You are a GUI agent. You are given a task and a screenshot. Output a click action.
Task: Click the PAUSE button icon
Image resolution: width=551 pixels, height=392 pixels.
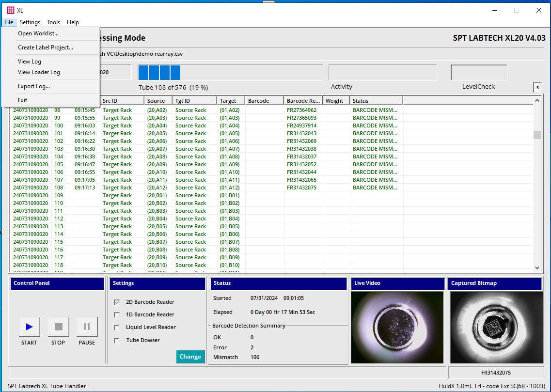pos(87,327)
